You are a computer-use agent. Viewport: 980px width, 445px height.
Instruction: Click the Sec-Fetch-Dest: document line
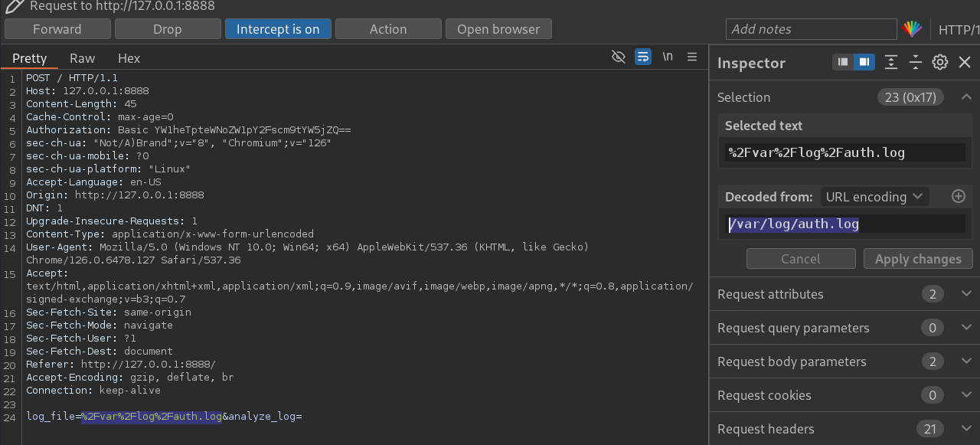[100, 352]
